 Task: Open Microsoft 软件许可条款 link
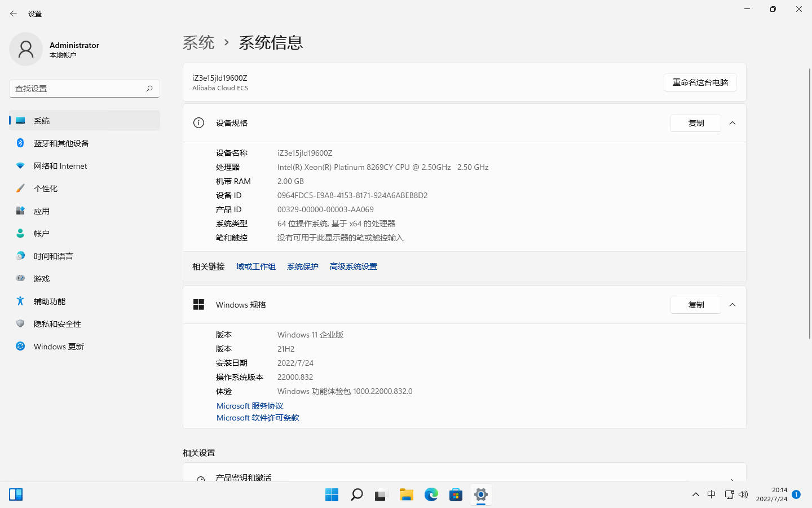point(258,418)
